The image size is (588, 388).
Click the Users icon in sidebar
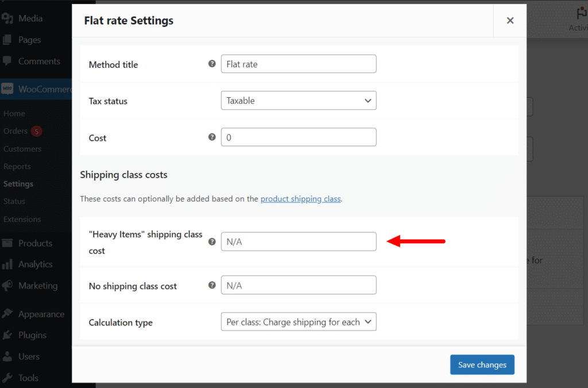[8, 356]
